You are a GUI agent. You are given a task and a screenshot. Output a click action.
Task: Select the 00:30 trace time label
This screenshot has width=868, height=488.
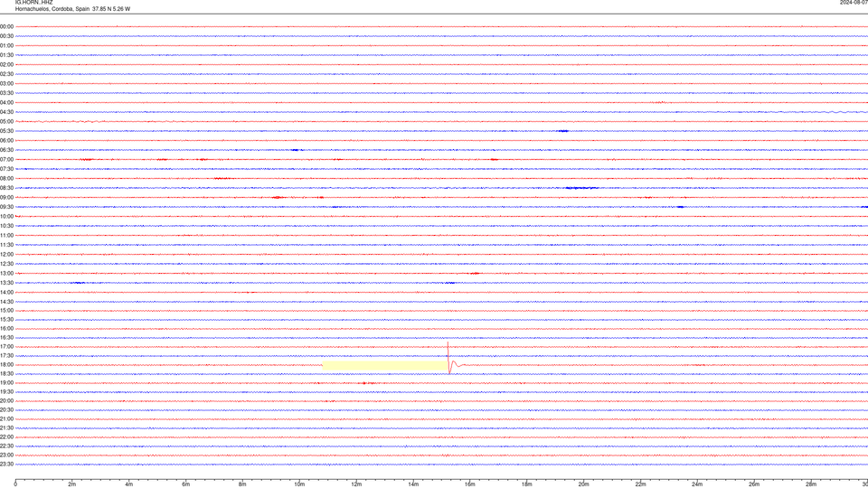[x=6, y=36]
